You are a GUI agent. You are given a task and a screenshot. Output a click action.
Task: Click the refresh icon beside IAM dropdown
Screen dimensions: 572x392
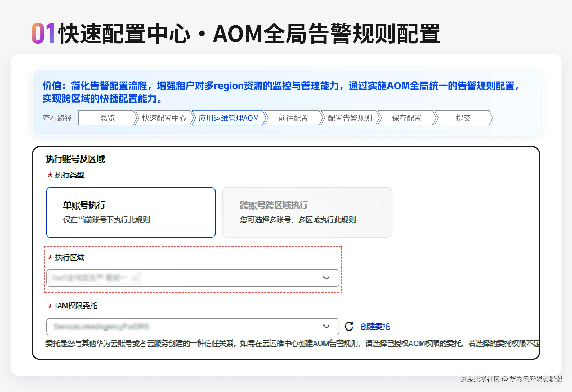click(349, 326)
